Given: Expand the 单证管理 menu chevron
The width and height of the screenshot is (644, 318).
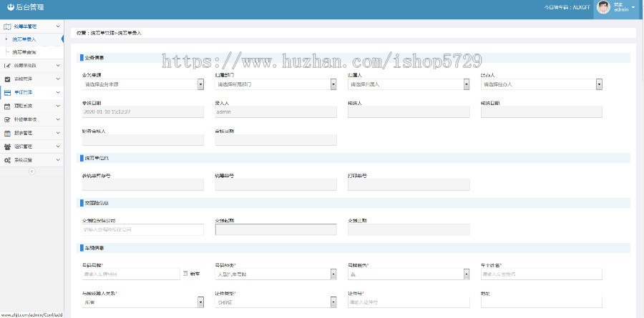Looking at the screenshot, I should pos(58,92).
